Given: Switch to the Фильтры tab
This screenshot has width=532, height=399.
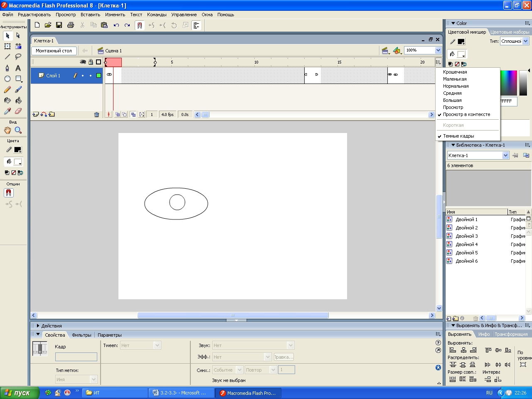Looking at the screenshot, I should click(x=81, y=335).
